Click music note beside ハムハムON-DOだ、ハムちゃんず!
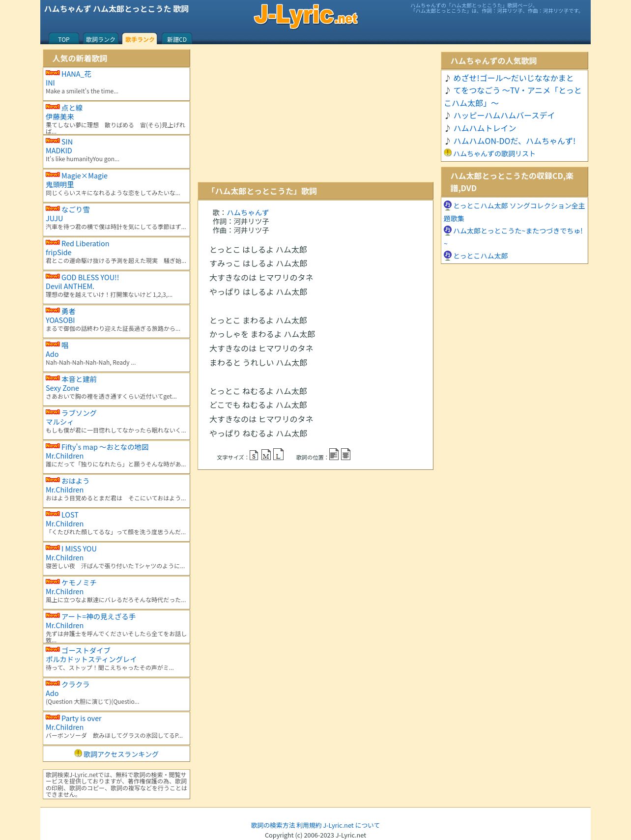 coord(448,141)
